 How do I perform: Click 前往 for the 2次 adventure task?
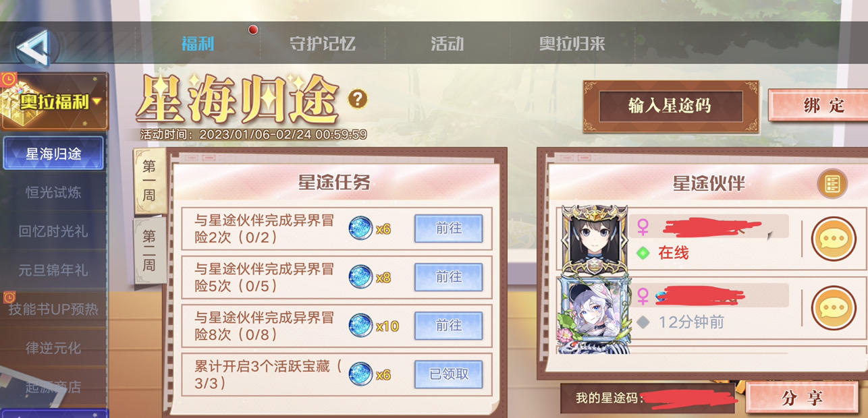click(x=448, y=229)
